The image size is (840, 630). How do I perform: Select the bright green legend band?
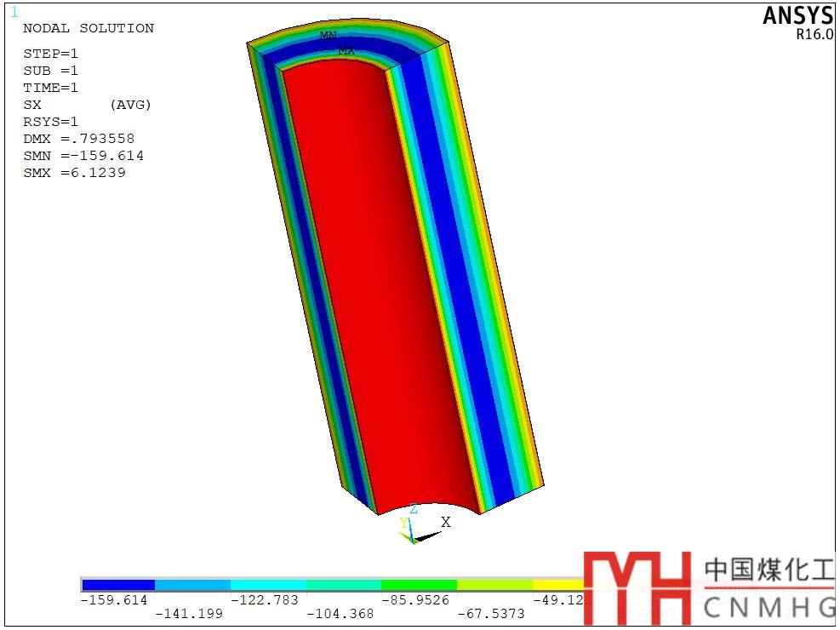[419, 585]
